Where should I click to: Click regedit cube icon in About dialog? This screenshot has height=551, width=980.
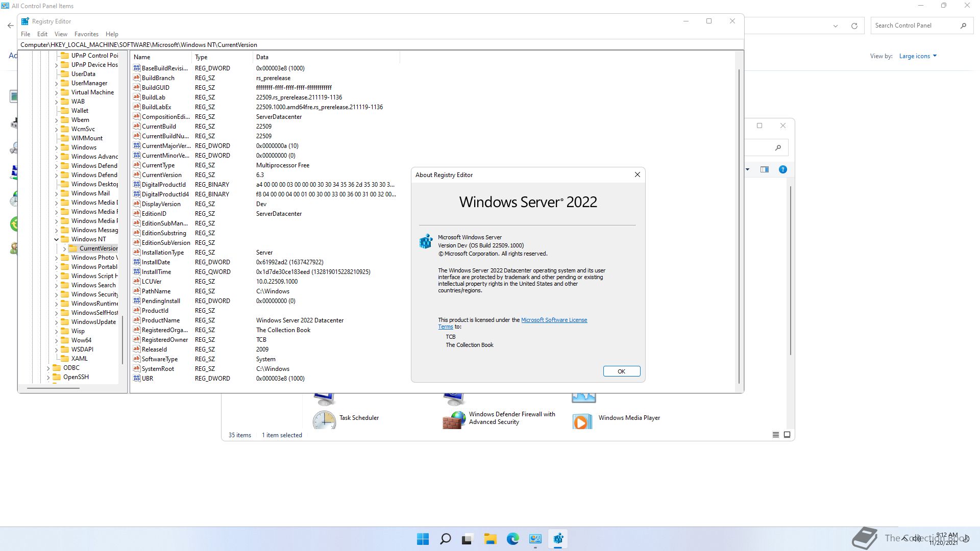[x=426, y=241]
